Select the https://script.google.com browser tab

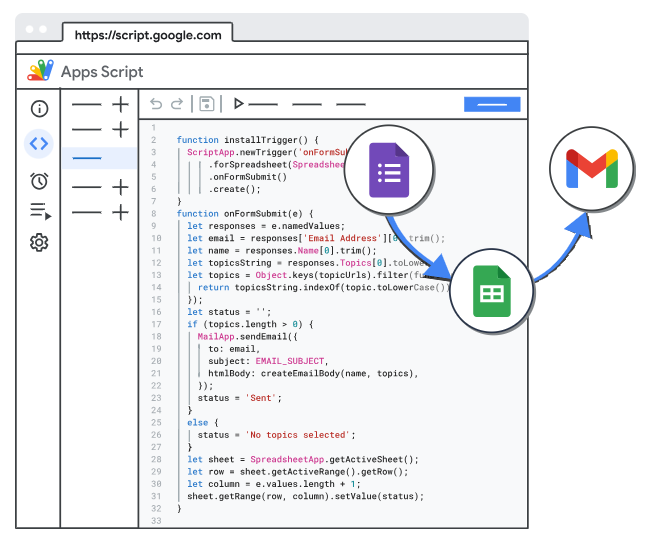tap(148, 33)
